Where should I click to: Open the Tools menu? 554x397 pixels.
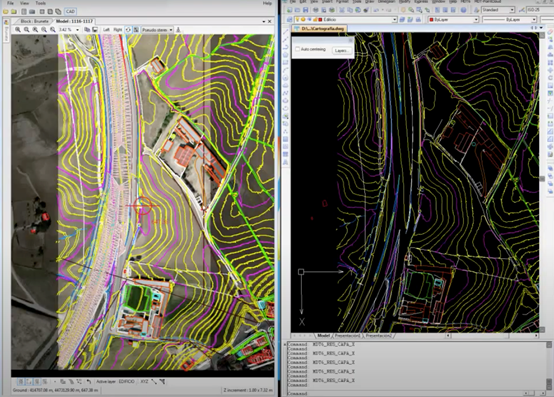[40, 3]
